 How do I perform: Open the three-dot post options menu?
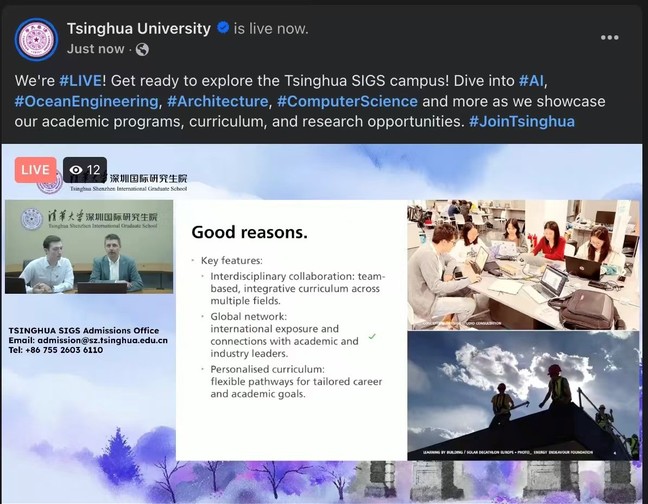tap(610, 38)
